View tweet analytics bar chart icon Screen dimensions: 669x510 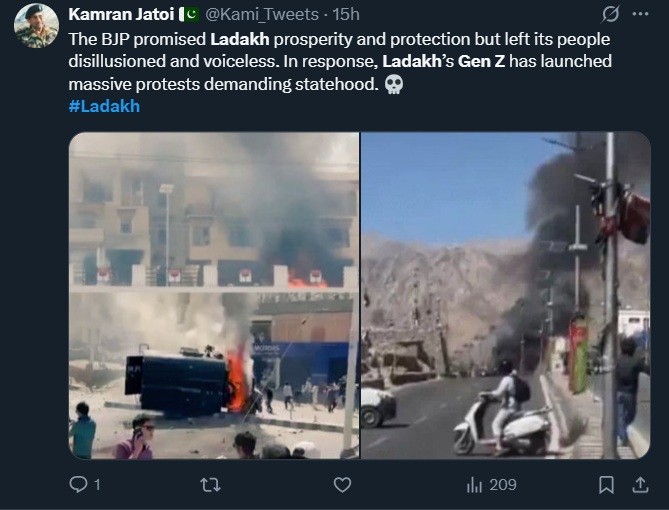coord(474,485)
